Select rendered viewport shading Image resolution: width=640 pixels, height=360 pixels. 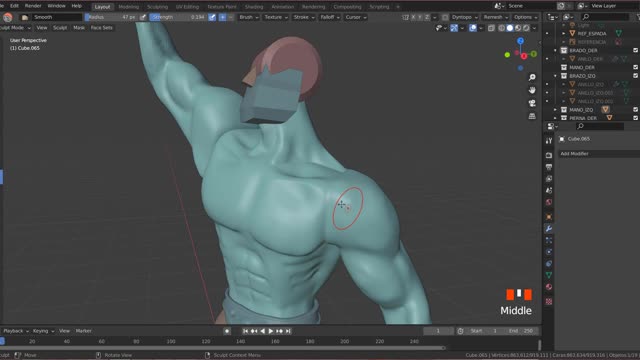[526, 28]
